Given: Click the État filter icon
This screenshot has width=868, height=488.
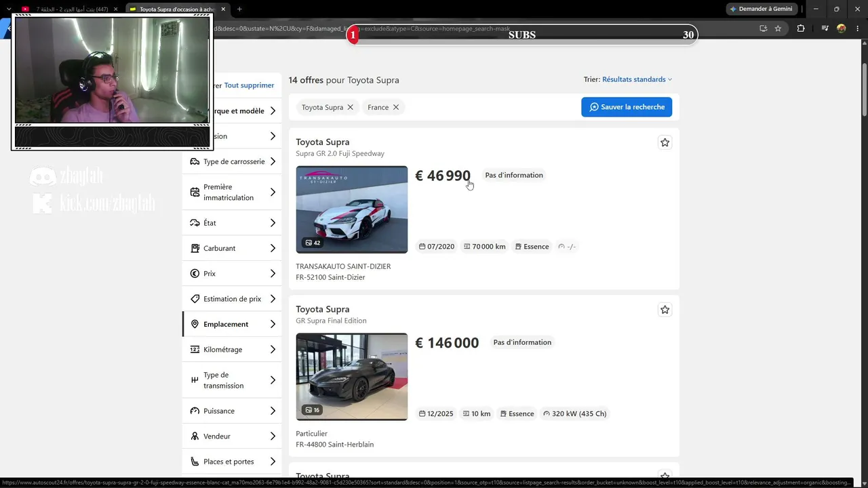Looking at the screenshot, I should (x=195, y=223).
